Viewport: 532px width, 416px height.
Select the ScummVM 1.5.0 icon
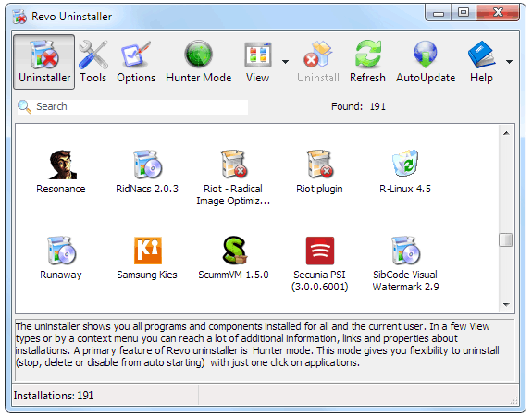(234, 251)
